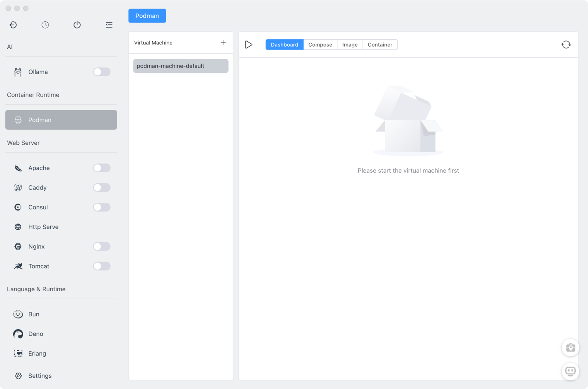
Task: Select podman-machine-default in the list
Action: pos(180,66)
